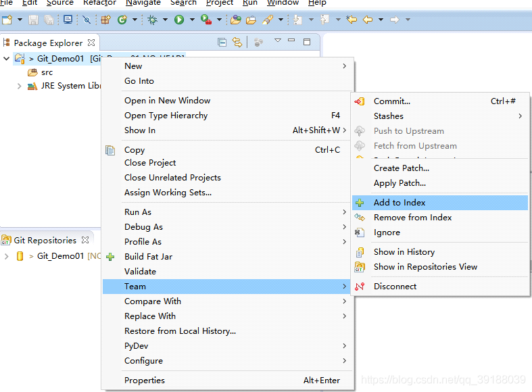532x392 pixels.
Task: Open the Refactor menu in the menu bar
Action: click(99, 3)
